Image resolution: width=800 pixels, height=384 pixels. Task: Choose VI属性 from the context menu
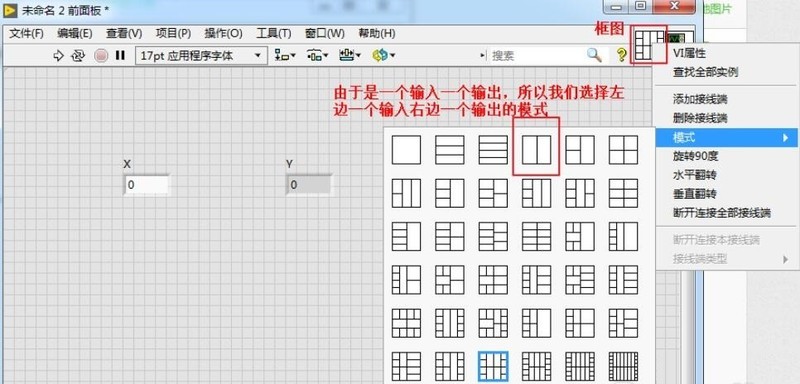(x=689, y=53)
